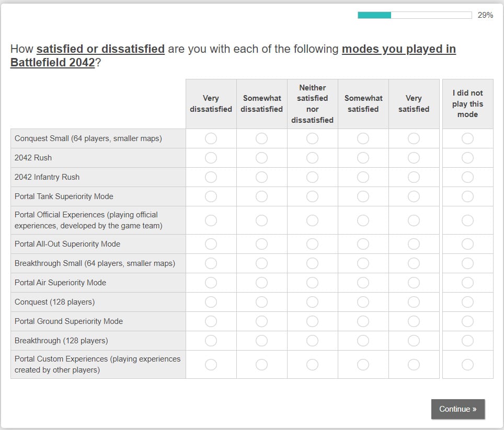
Task: Select 'I did not play' for 2042 Rush
Action: (x=467, y=158)
